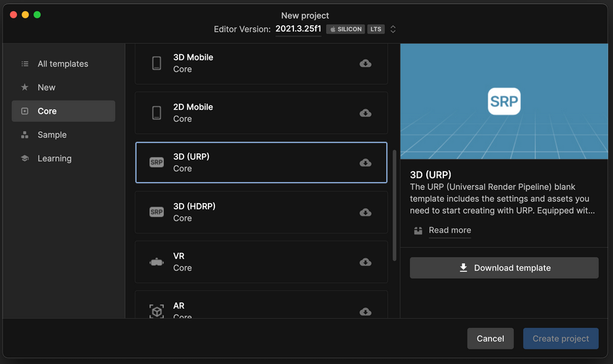The height and width of the screenshot is (364, 613).
Task: Click the green zoom window button
Action: [37, 15]
